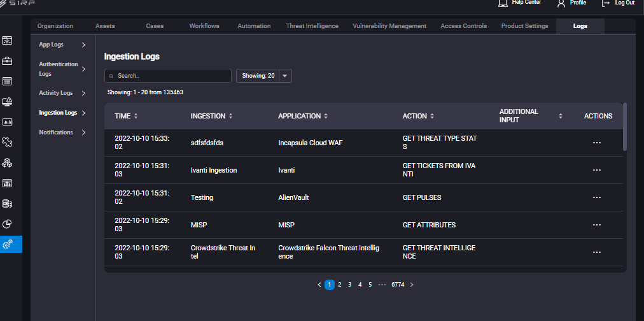
Task: Switch to Threat Intelligence tab
Action: pos(312,26)
